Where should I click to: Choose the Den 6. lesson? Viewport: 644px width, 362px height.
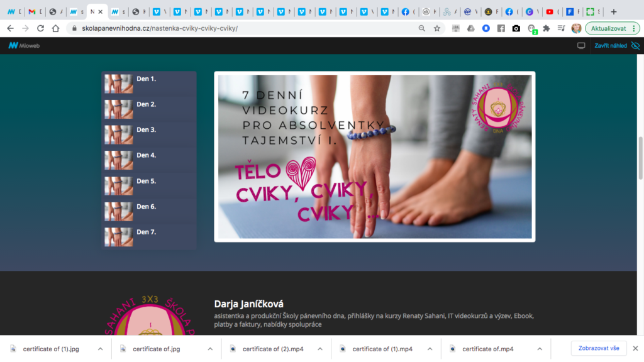click(149, 211)
